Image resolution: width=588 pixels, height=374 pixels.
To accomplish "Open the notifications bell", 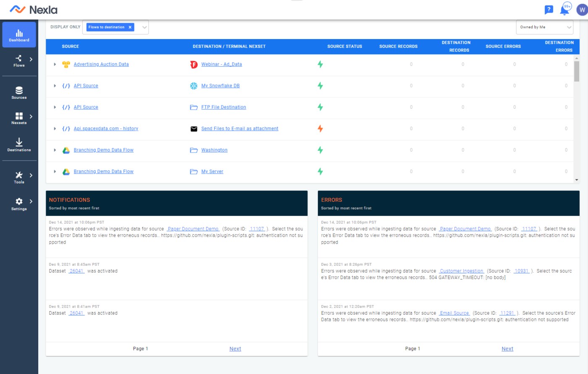I will 565,9.
